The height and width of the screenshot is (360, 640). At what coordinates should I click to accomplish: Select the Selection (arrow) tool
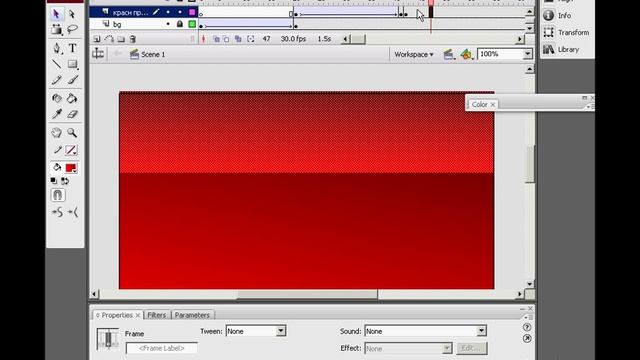56,14
